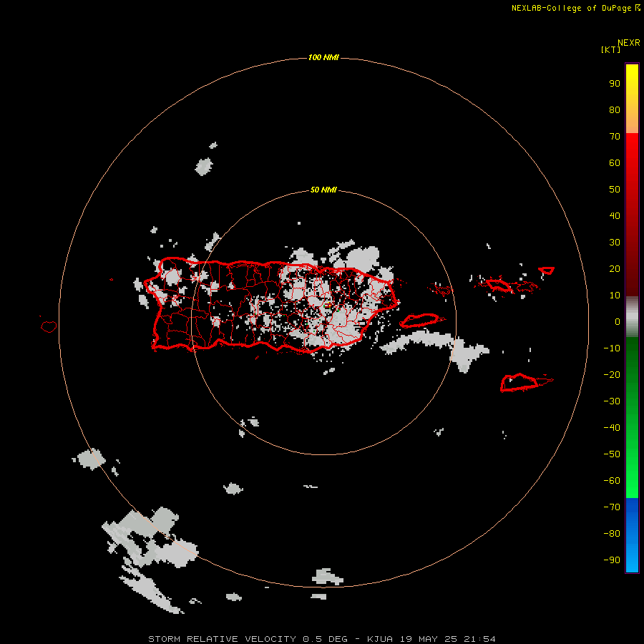Click the 50 NMI range ring label
Screen dimensions: 644x644
[323, 190]
